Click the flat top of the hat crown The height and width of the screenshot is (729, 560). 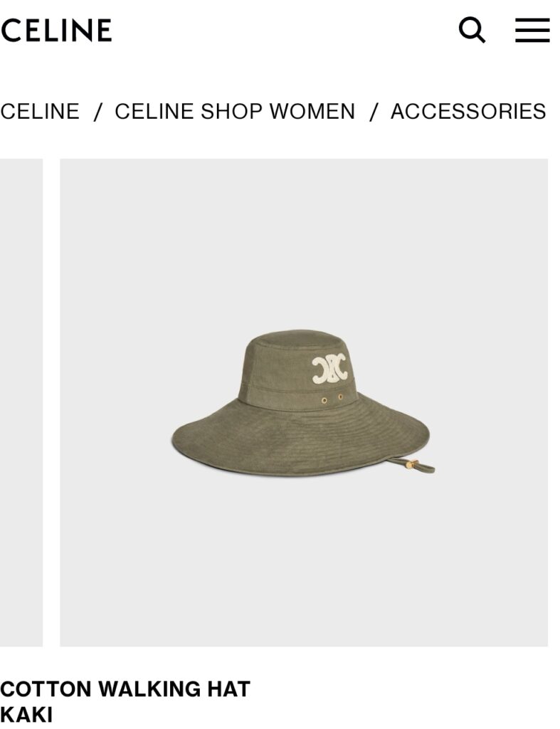[297, 338]
